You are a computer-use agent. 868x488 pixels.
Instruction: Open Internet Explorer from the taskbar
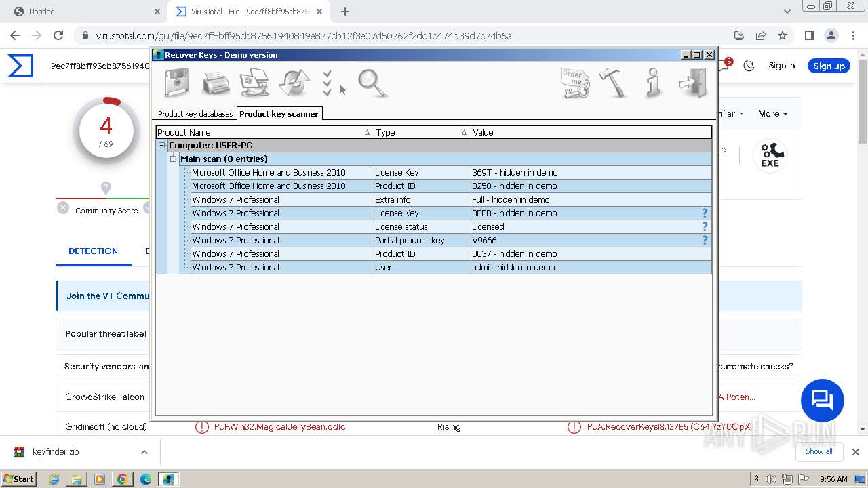54,479
